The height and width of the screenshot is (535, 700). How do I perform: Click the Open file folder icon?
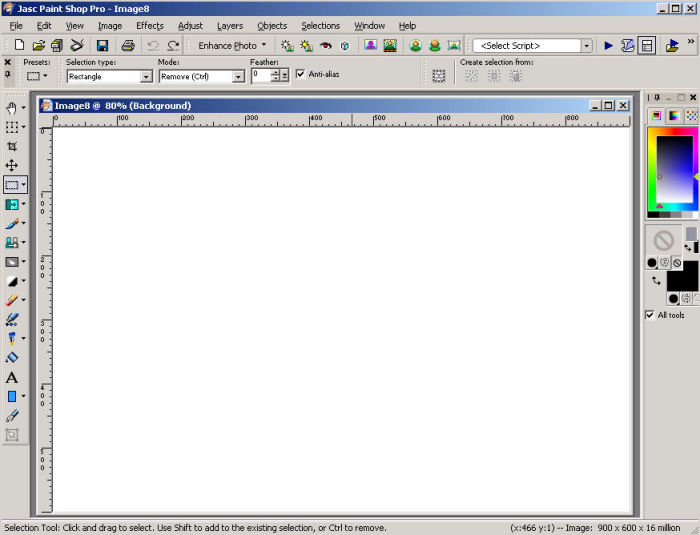click(38, 46)
